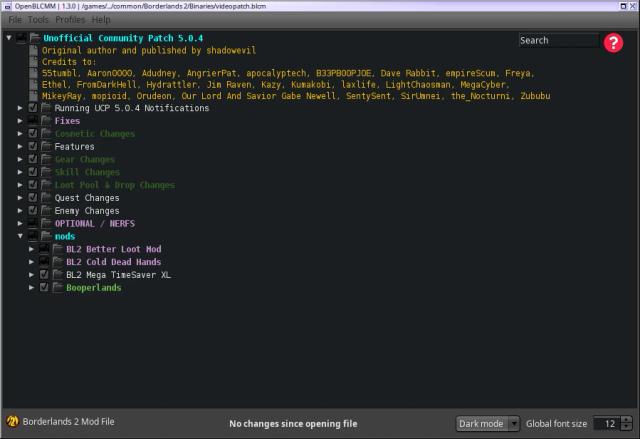
Task: Click the folder icon beside Booperlands
Action: pos(57,288)
